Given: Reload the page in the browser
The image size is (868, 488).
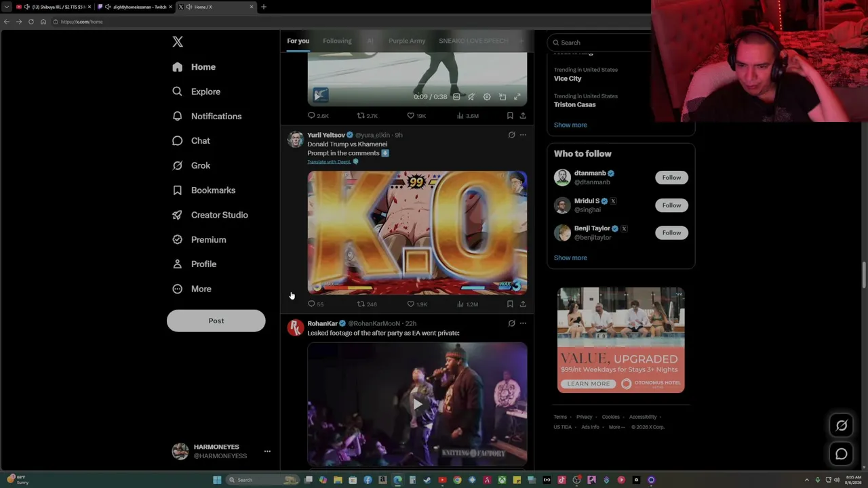Looking at the screenshot, I should tap(31, 22).
